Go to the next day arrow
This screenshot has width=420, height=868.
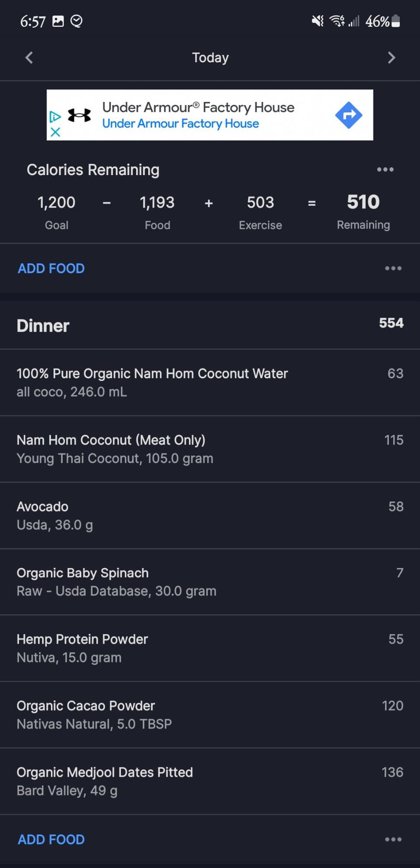(x=391, y=58)
